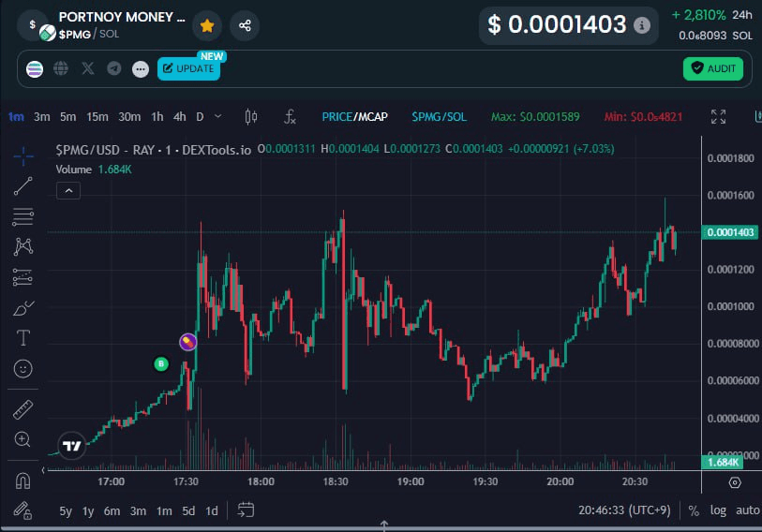Image resolution: width=762 pixels, height=532 pixels.
Task: Set range to 5y
Action: pyautogui.click(x=66, y=510)
